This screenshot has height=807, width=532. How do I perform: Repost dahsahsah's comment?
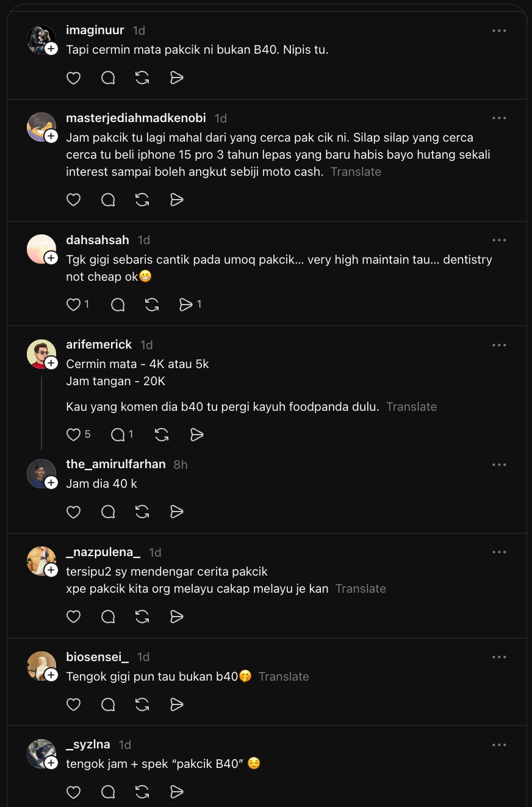tap(152, 304)
